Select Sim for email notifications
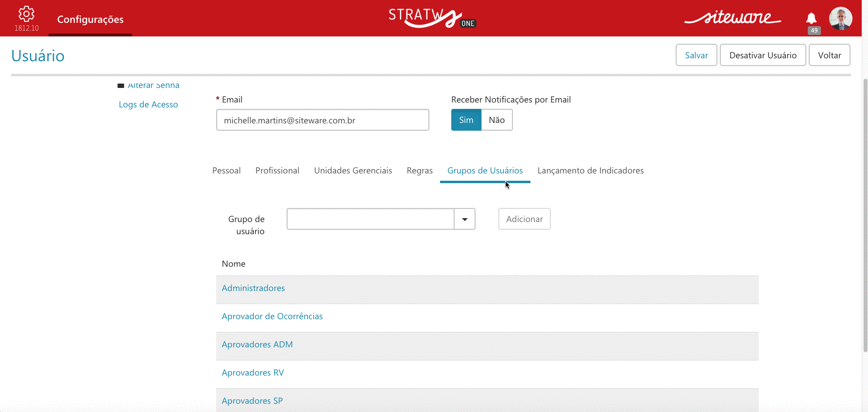 [x=466, y=120]
